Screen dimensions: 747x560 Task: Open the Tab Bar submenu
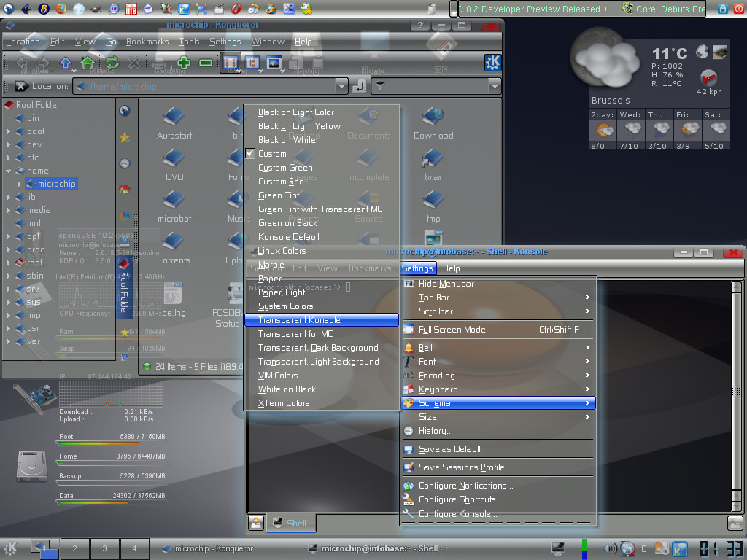(x=498, y=297)
